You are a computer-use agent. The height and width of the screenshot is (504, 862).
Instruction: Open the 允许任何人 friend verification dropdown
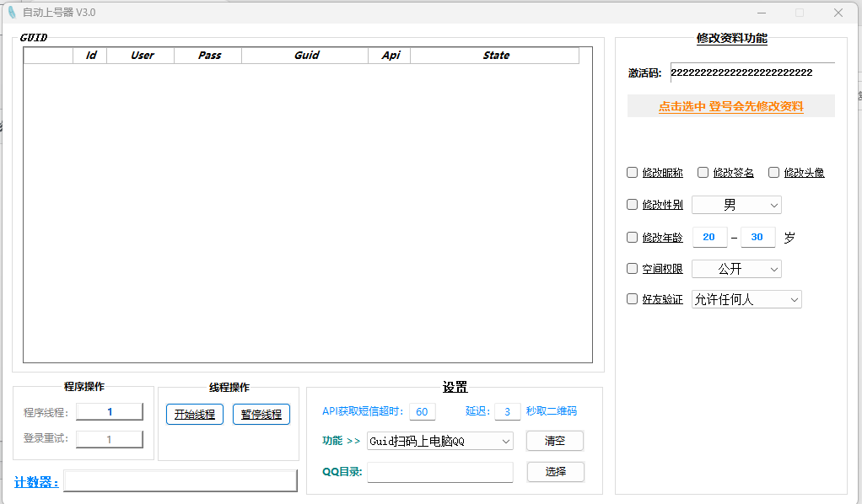point(746,299)
